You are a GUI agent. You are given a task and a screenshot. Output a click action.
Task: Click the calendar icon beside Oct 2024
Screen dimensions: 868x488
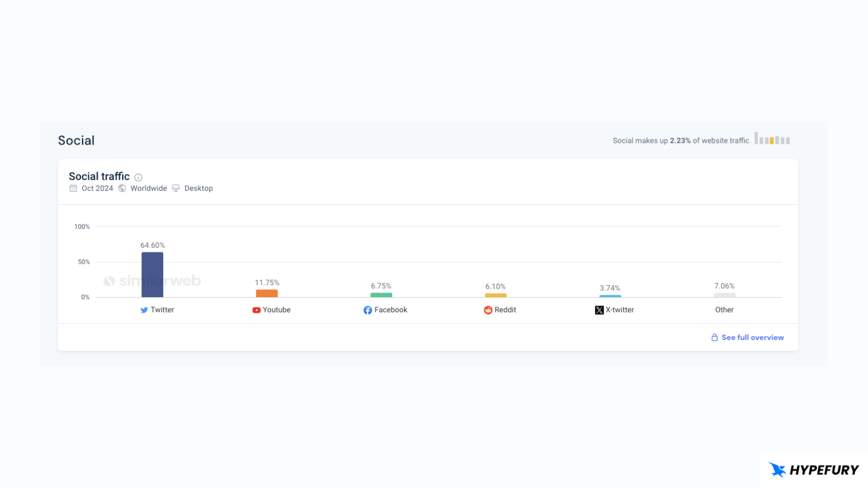[73, 188]
